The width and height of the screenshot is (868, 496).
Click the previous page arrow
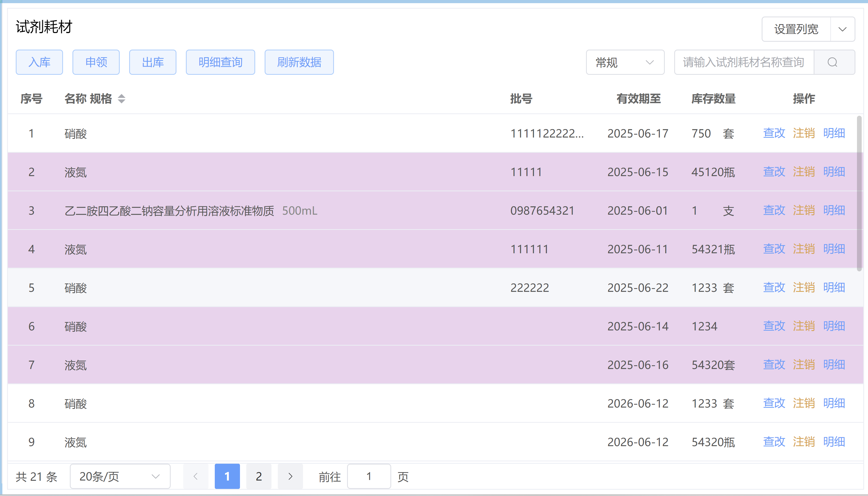point(195,477)
